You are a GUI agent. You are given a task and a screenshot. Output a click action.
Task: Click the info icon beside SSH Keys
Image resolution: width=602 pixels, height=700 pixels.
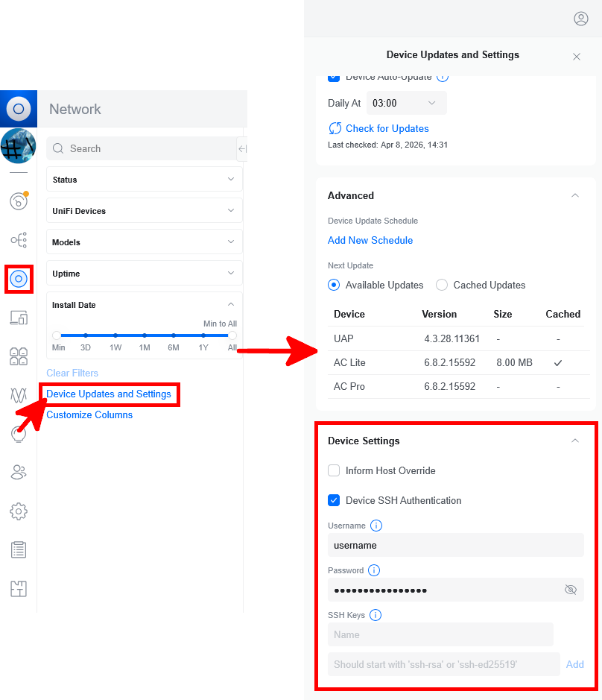tap(376, 615)
